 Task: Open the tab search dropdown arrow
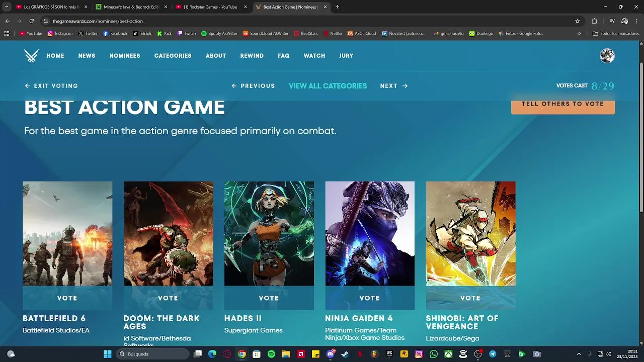coord(7,7)
